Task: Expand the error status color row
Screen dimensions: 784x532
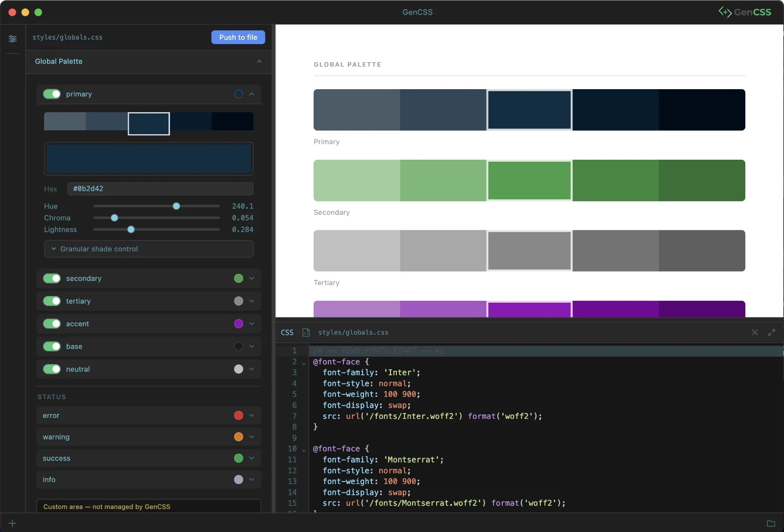Action: coord(252,415)
